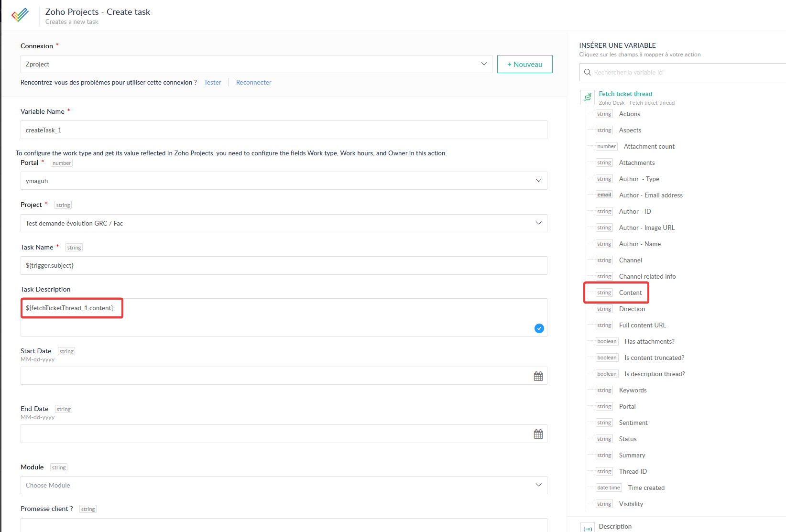Click the Fetch ticket thread Zoho Desk icon
This screenshot has height=532, width=786.
(588, 97)
